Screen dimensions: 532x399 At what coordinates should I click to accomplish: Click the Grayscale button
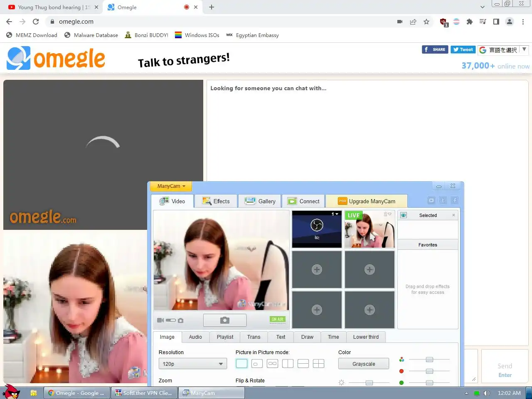(364, 364)
